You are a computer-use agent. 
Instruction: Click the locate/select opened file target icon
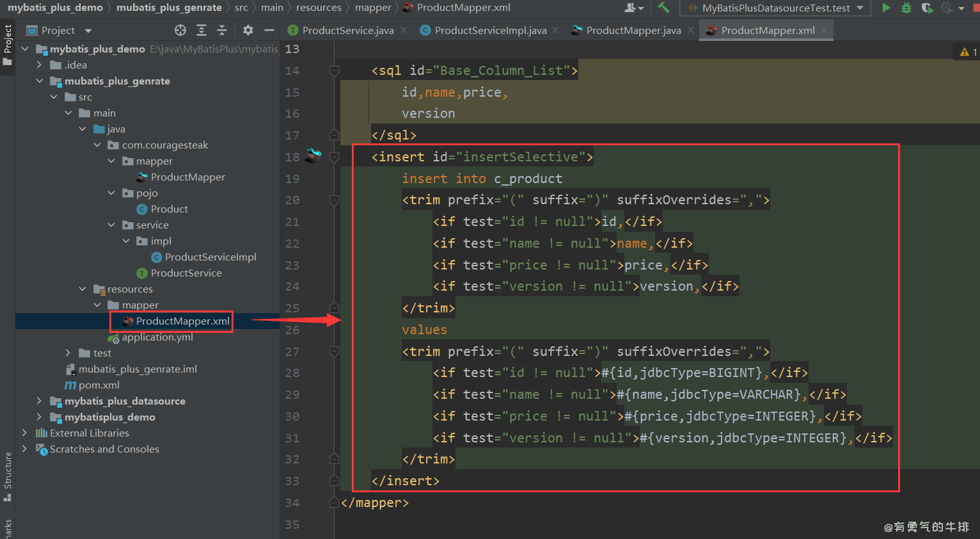point(180,30)
